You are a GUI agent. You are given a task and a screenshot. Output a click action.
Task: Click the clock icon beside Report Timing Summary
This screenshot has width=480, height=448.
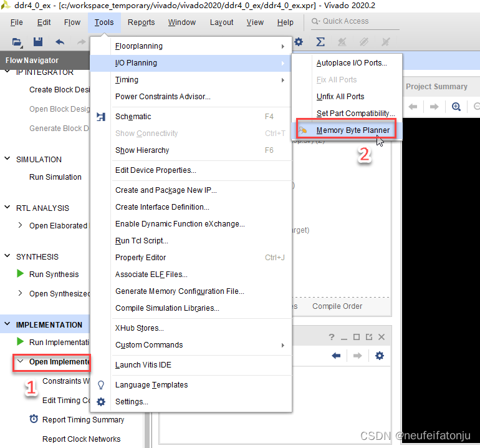click(x=34, y=419)
